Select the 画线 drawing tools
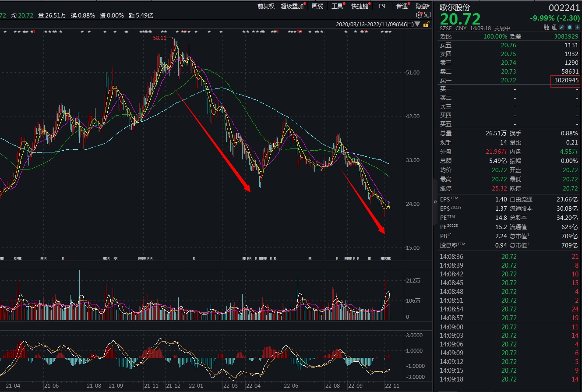Image resolution: width=582 pixels, height=392 pixels. coord(317,6)
